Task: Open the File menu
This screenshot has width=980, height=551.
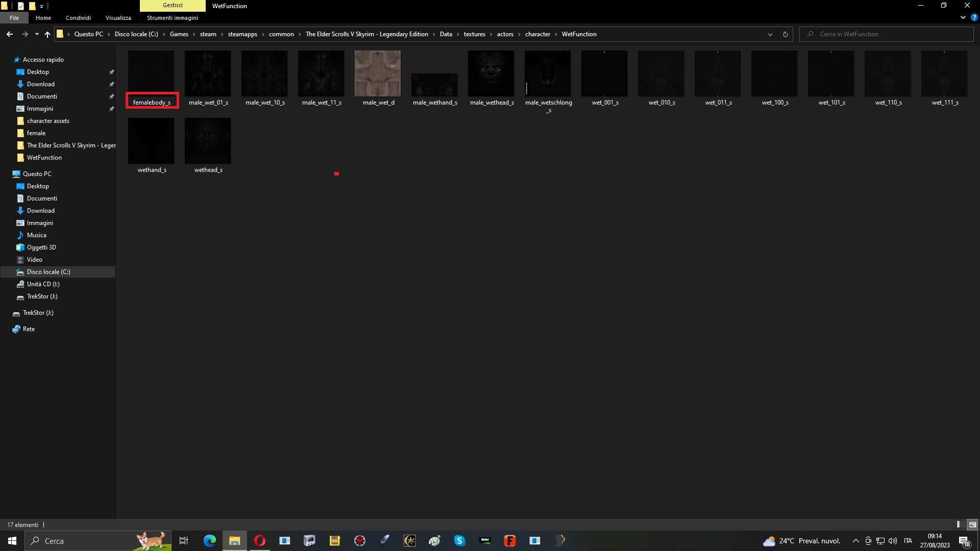Action: pyautogui.click(x=14, y=18)
